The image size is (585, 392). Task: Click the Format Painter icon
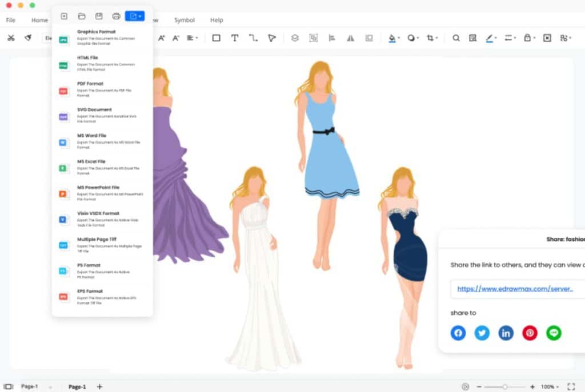pyautogui.click(x=29, y=38)
